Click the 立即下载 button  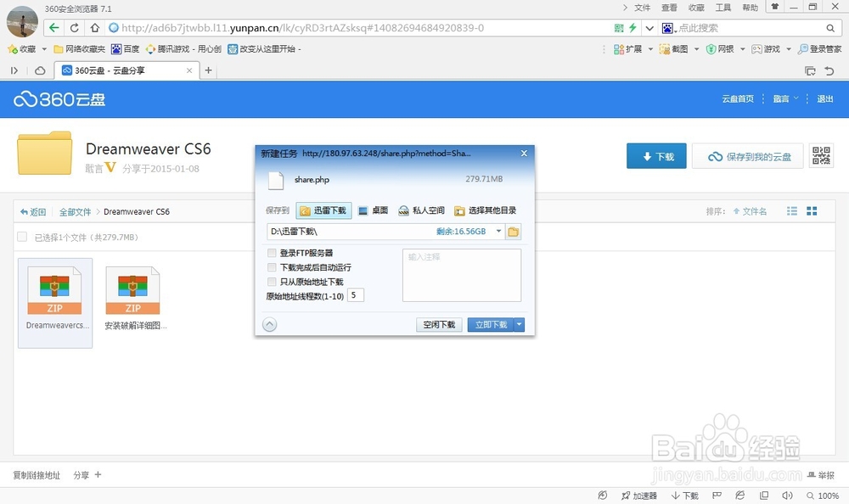pyautogui.click(x=491, y=324)
